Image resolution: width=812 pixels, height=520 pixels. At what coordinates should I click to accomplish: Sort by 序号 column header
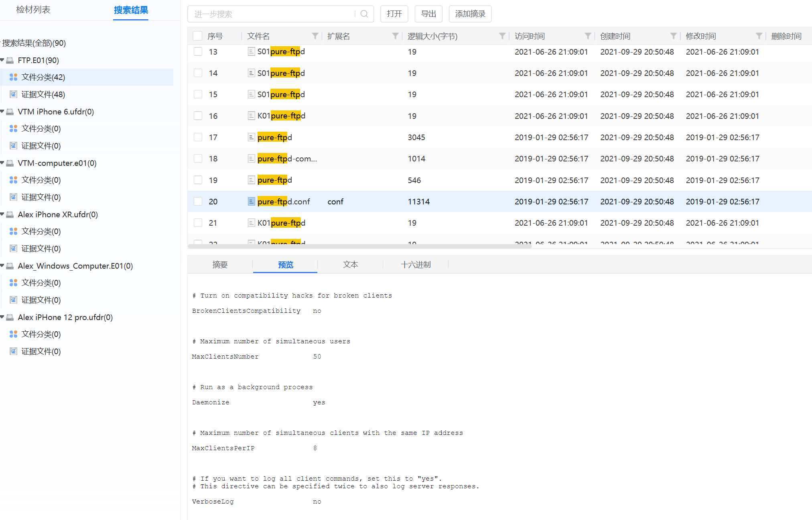pyautogui.click(x=215, y=36)
